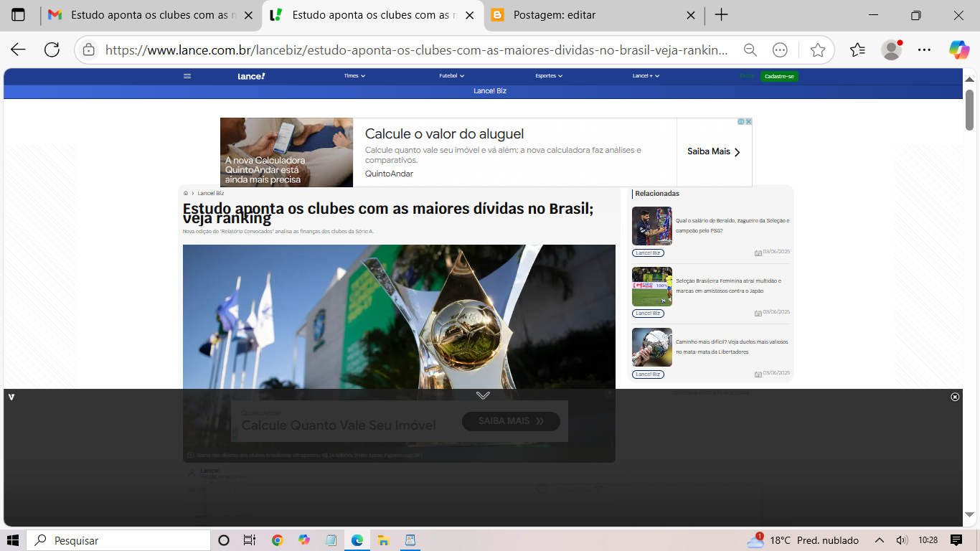Image resolution: width=980 pixels, height=551 pixels.
Task: Open the weather widget 18°C
Action: tap(802, 540)
